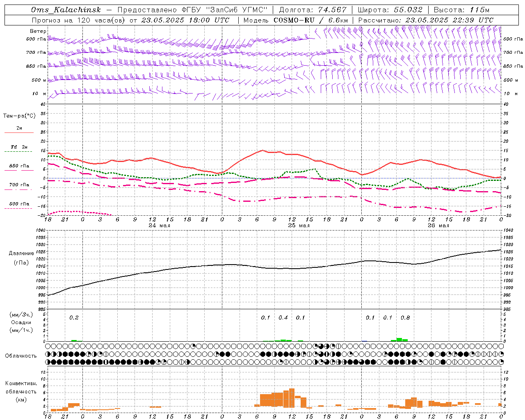Click the 500 м wind level label on the left axis
The width and height of the screenshot is (525, 420).
[x=39, y=80]
